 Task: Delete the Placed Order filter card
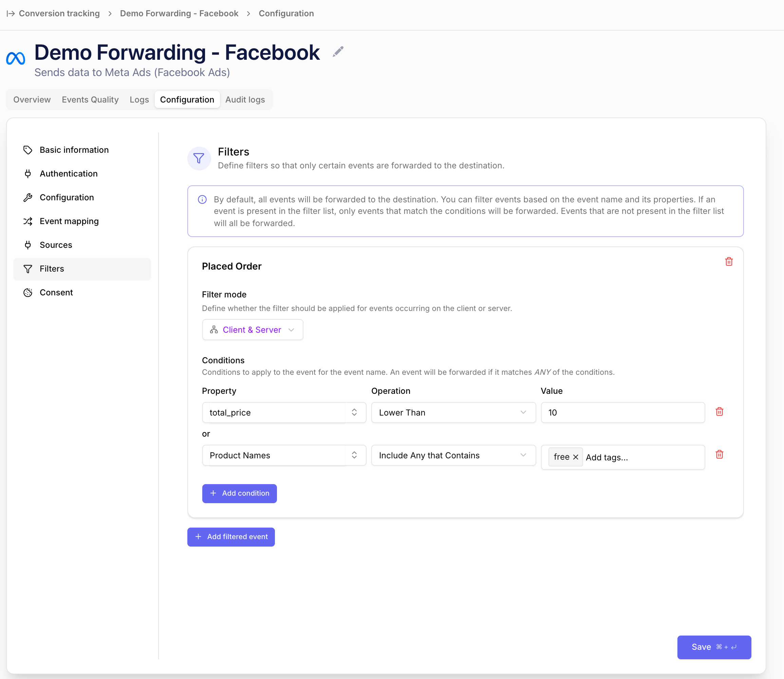coord(729,261)
